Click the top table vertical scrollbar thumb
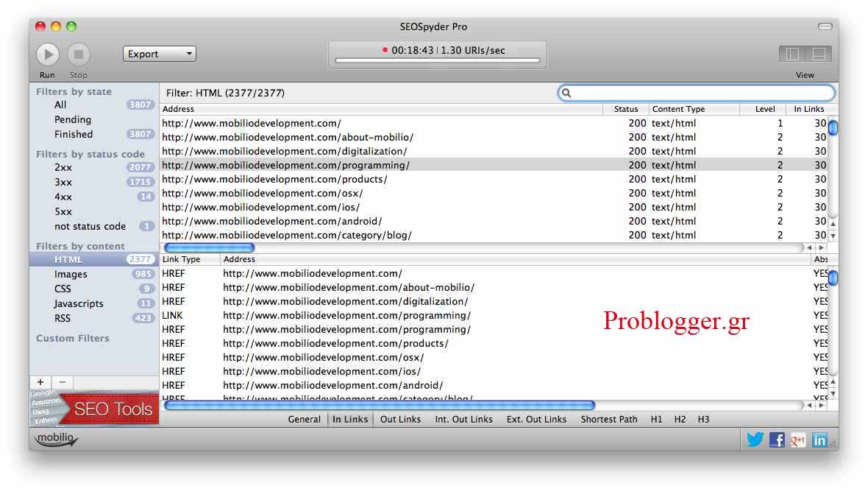The width and height of the screenshot is (868, 491). [833, 127]
